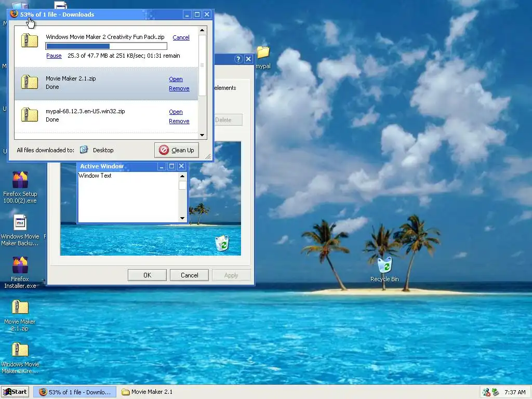The image size is (532, 399).
Task: Click the 7:37 AM clock
Action: click(515, 392)
